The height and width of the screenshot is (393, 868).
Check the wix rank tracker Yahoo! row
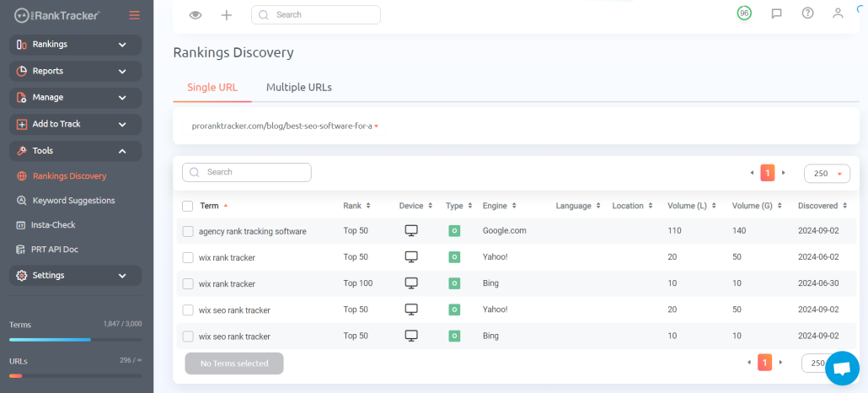pyautogui.click(x=188, y=257)
